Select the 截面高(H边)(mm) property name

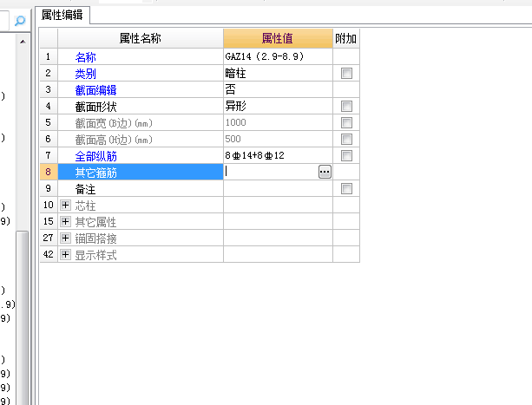pyautogui.click(x=114, y=140)
